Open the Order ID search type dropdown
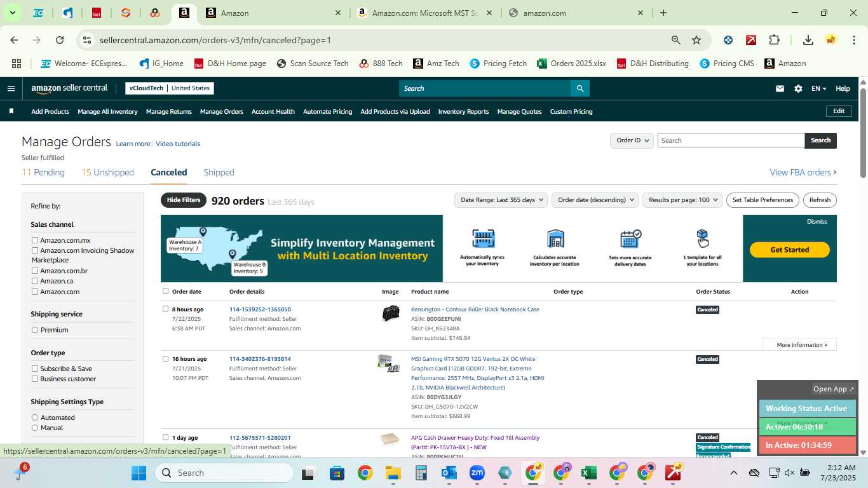This screenshot has height=488, width=868. [632, 140]
